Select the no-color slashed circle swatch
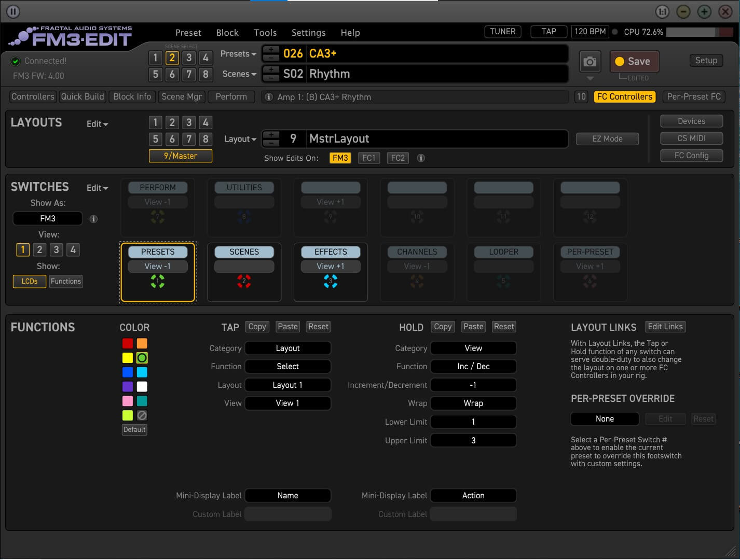Screen dimensions: 740x560 pos(142,415)
